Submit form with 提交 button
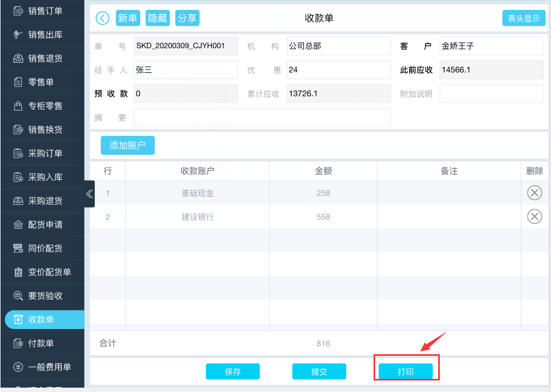This screenshot has width=551, height=392. pos(319,372)
